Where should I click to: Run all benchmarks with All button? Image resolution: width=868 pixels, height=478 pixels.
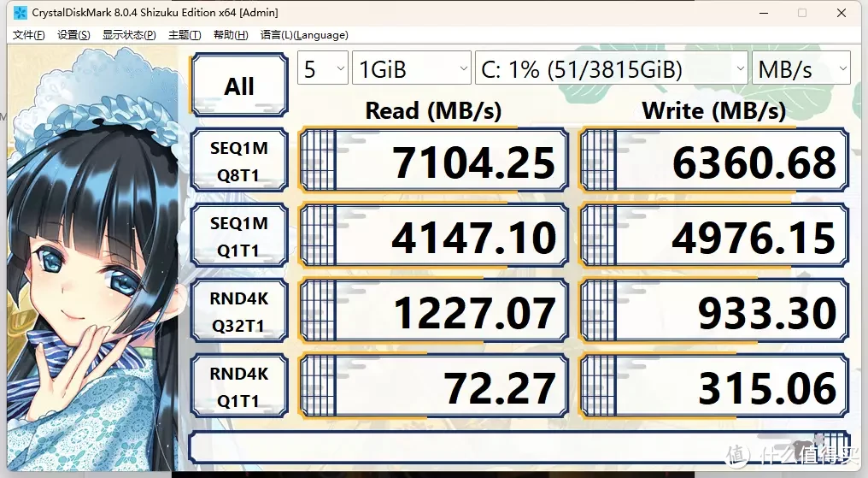[239, 85]
